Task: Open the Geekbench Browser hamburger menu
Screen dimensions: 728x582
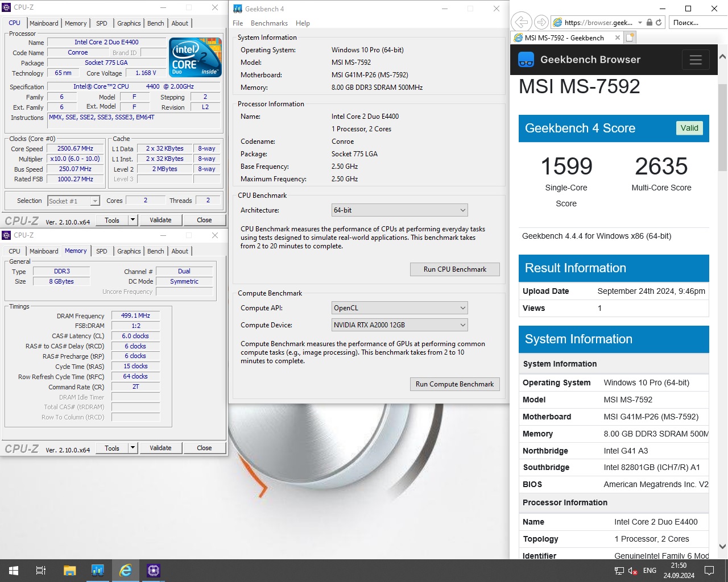Action: [x=696, y=60]
